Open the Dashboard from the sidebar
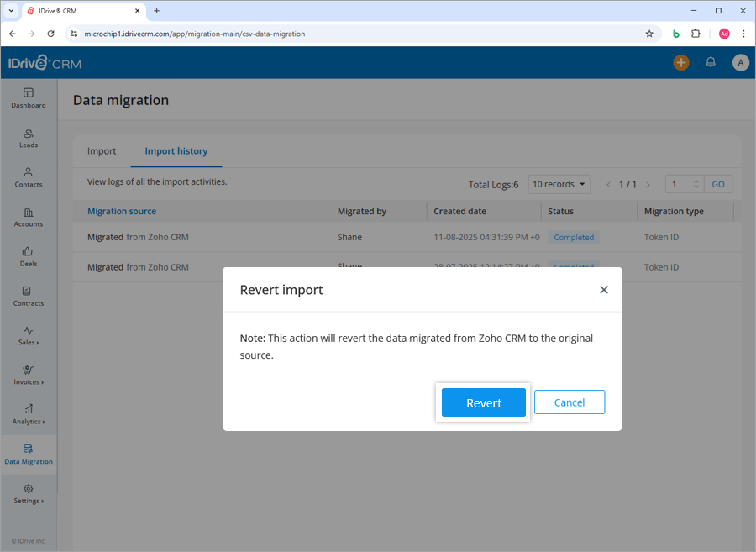The width and height of the screenshot is (756, 552). pos(28,99)
